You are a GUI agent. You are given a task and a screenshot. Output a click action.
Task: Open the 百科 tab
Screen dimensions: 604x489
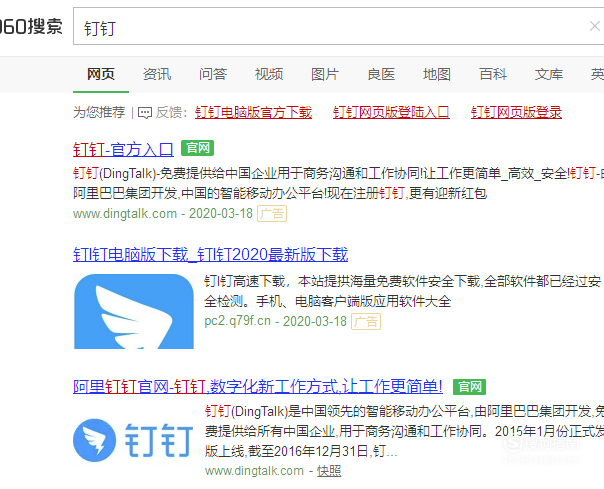click(493, 74)
